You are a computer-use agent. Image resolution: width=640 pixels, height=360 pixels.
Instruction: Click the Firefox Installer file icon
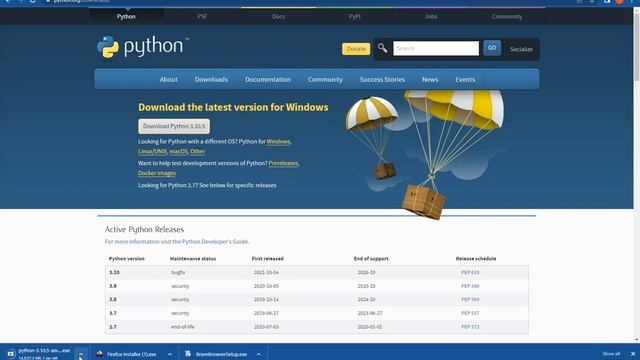(x=100, y=354)
